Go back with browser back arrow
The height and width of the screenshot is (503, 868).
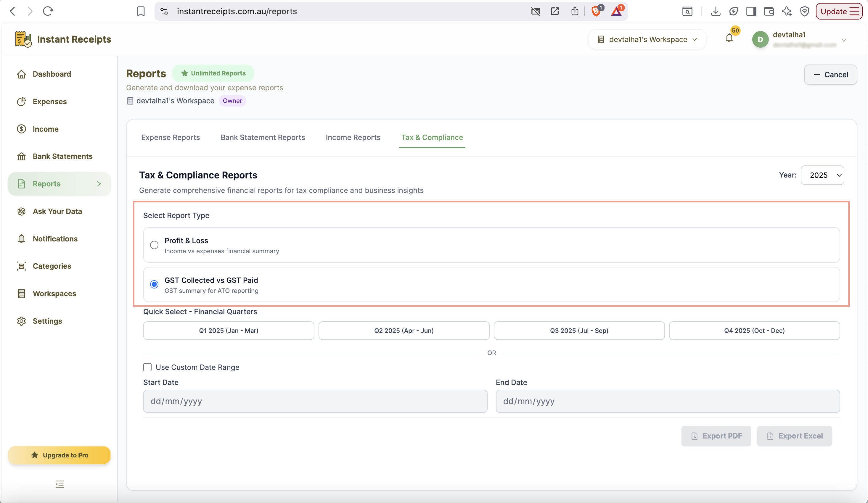coord(13,11)
